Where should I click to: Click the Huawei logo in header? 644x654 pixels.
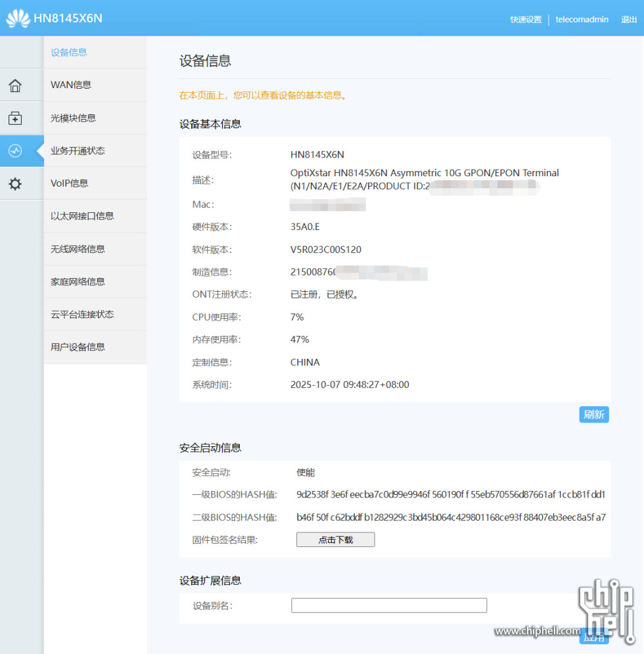point(18,18)
